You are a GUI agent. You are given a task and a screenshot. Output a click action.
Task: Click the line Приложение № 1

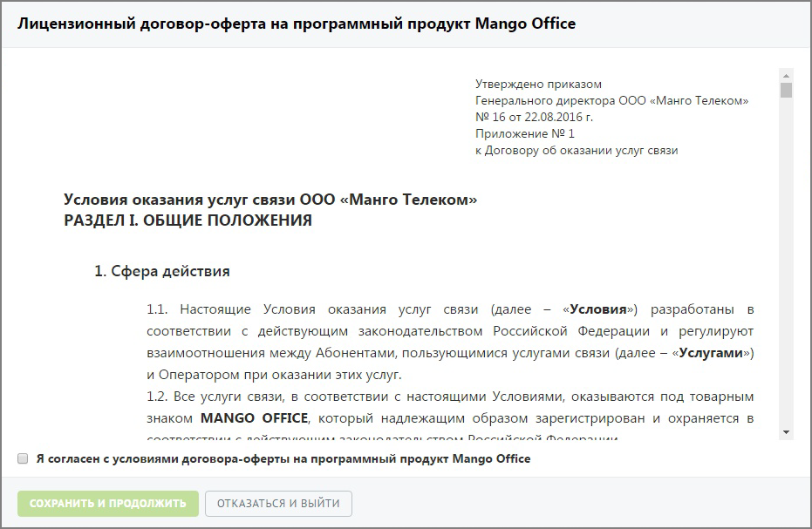click(524, 133)
